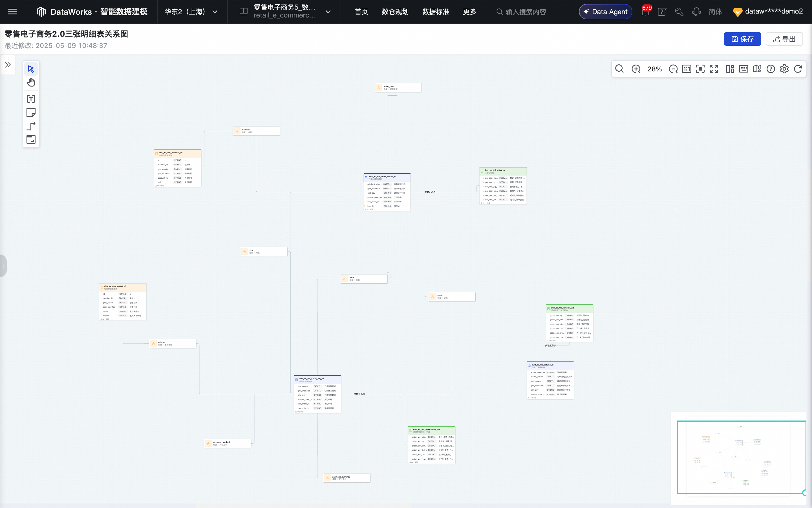
Task: Select the member dimension node
Action: 256,131
